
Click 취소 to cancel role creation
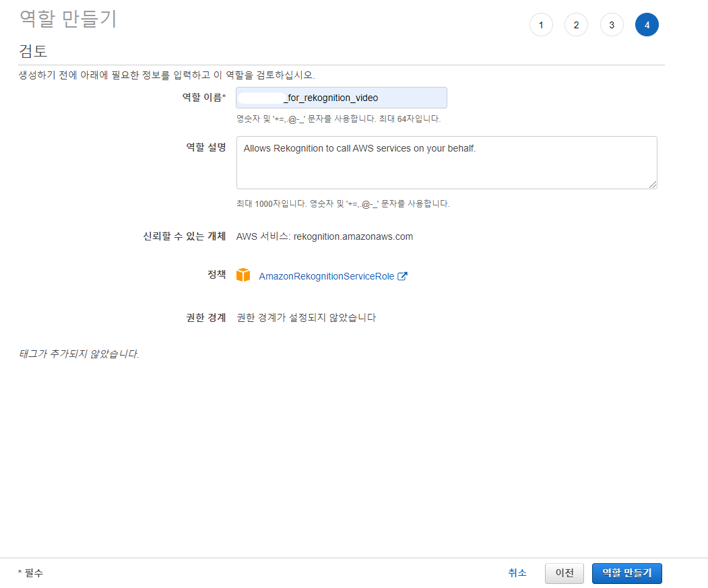(x=517, y=573)
